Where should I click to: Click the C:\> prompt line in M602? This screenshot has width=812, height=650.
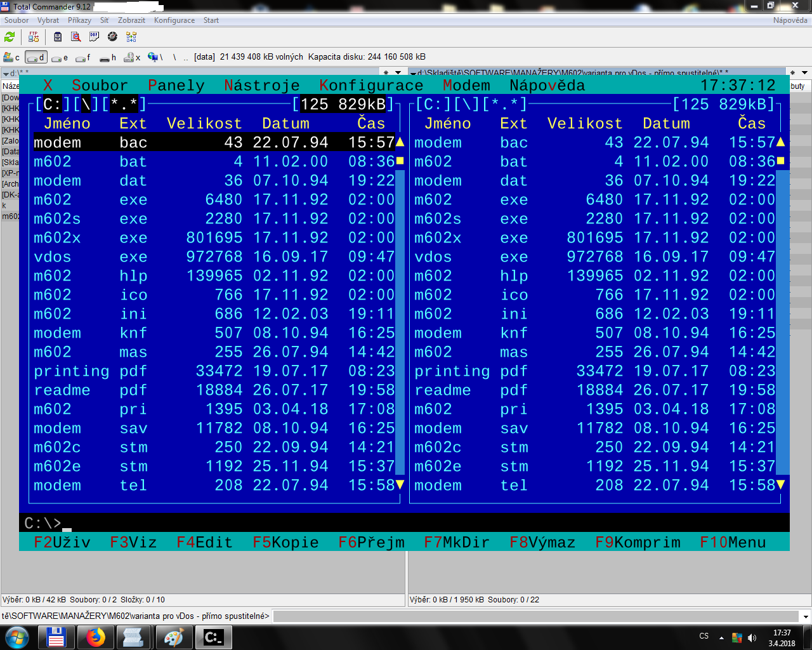(x=404, y=523)
